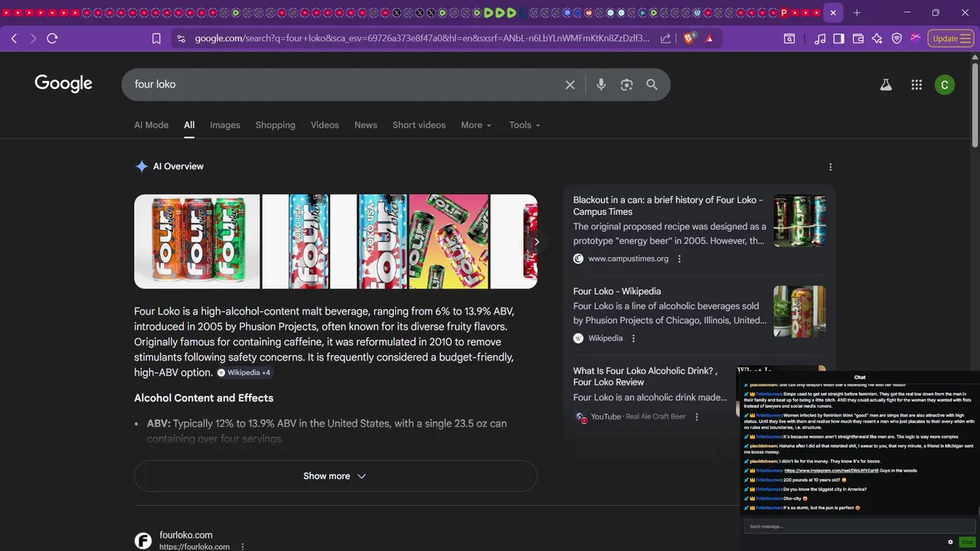Open the Wikipedia +4 sources chip
This screenshot has height=551, width=980.
coord(243,373)
